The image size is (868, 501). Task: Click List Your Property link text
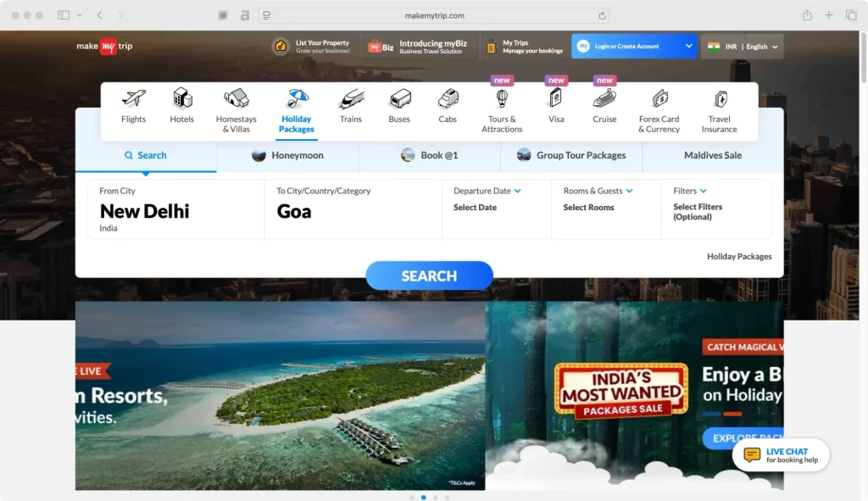[322, 47]
